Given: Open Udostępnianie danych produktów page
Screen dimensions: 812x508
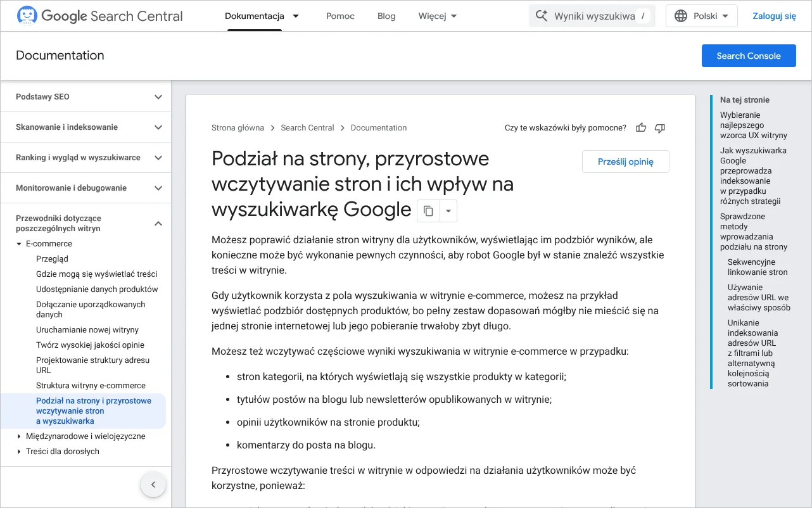Looking at the screenshot, I should click(97, 289).
